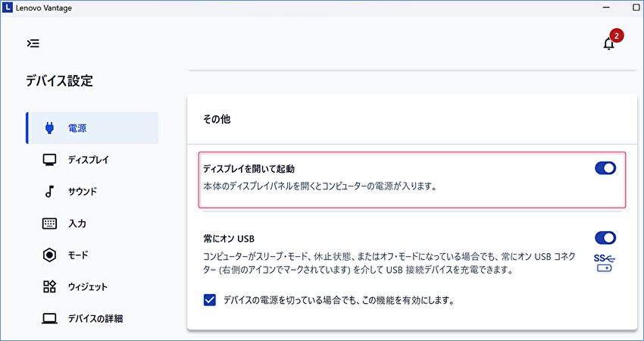Open デバイスの詳細 page

(x=95, y=318)
